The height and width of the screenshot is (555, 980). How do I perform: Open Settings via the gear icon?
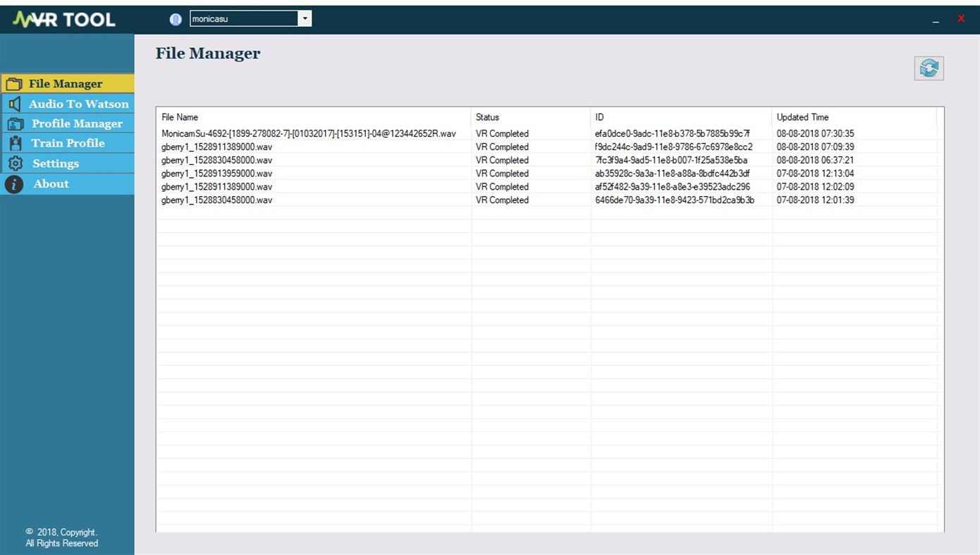[14, 163]
